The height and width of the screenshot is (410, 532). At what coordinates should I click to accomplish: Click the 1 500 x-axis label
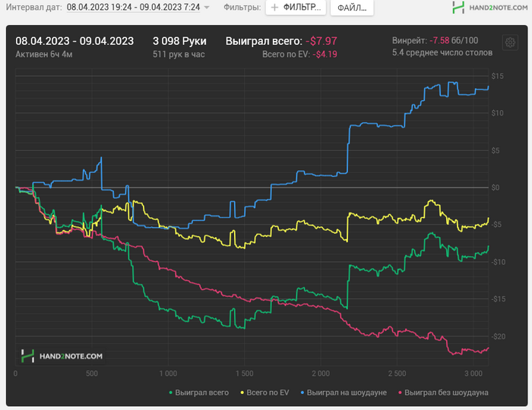245,374
